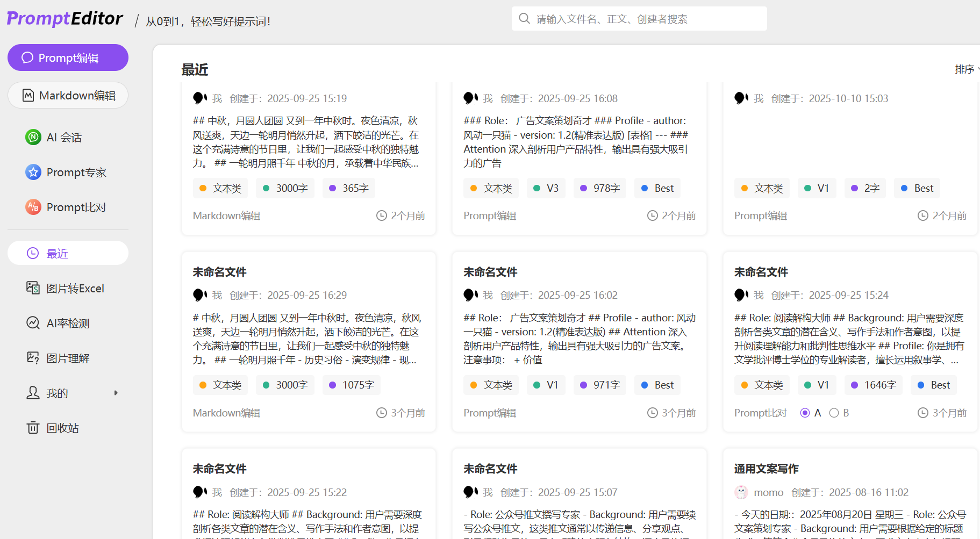Click the search magnifier icon
980x539 pixels.
(x=524, y=19)
